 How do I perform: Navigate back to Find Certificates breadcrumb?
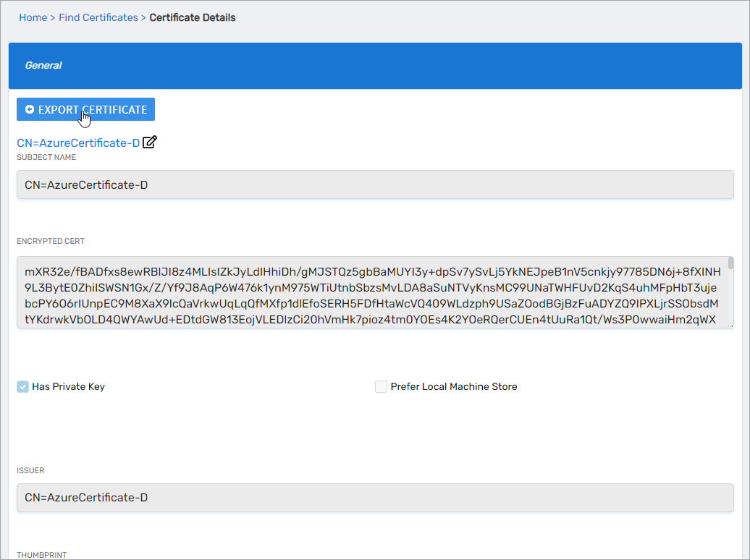98,17
